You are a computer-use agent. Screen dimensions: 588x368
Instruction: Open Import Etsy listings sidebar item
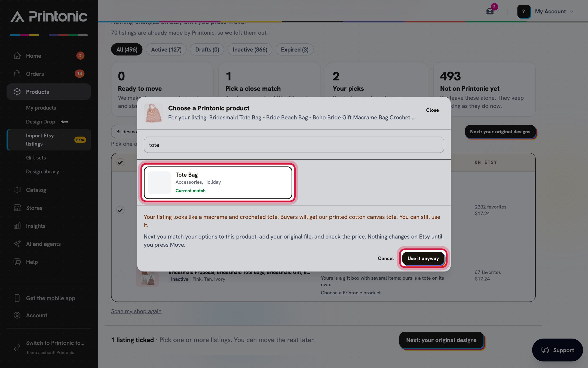[x=49, y=140]
